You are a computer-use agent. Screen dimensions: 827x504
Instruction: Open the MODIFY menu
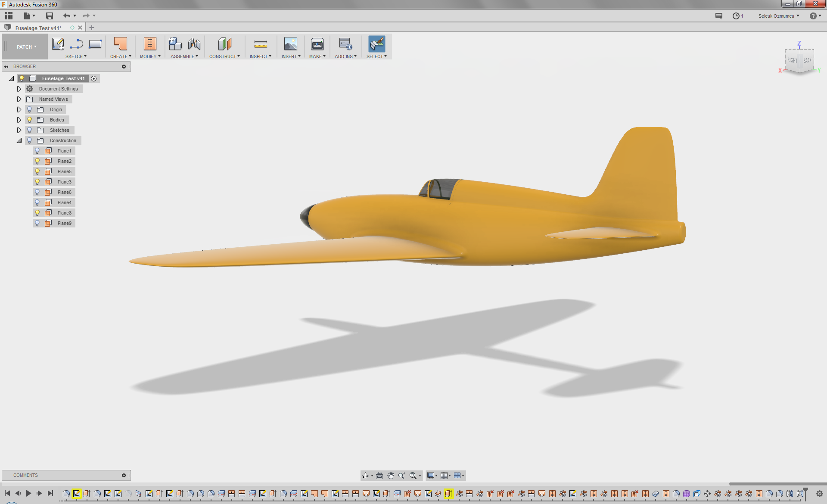(150, 56)
